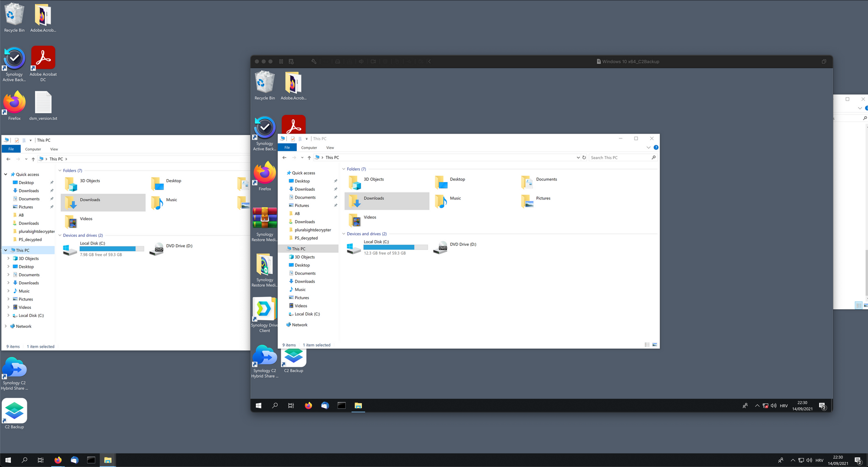Click the back arrow in the left explorer window

click(8, 159)
